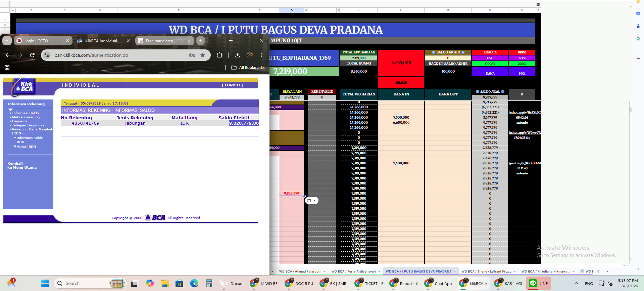Open the Chat App Chrome taskbar window
The image size is (644, 291).
[438, 284]
